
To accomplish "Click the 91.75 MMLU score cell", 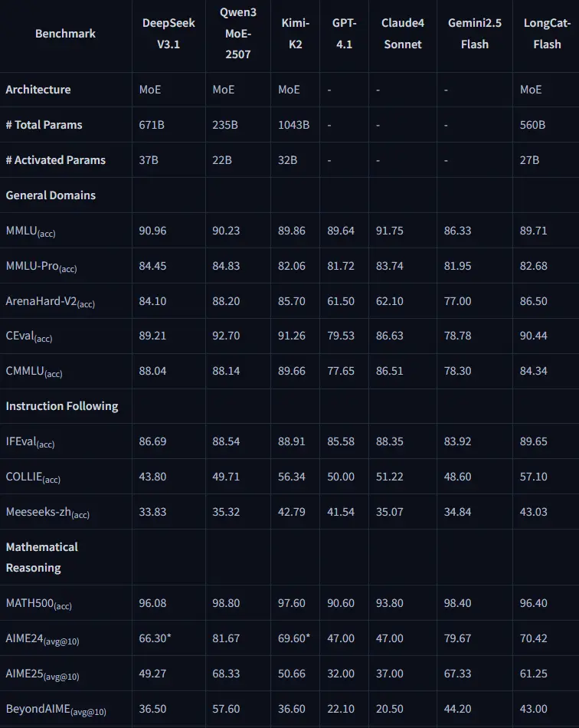I will [x=391, y=231].
